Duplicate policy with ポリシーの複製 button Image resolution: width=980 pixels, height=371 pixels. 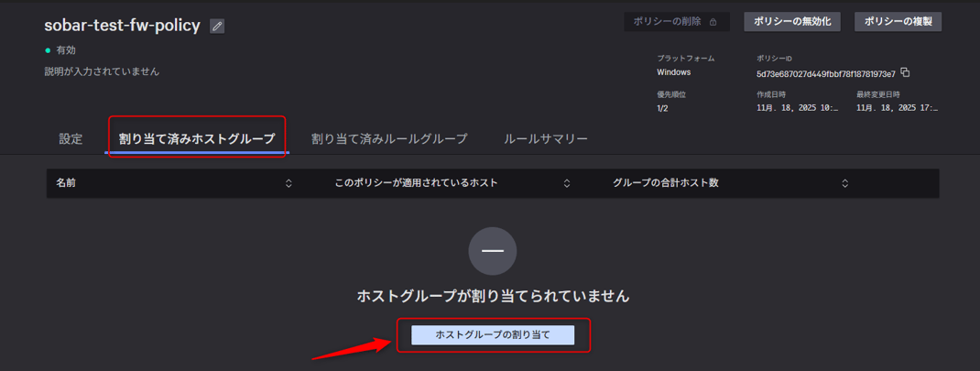pyautogui.click(x=898, y=22)
